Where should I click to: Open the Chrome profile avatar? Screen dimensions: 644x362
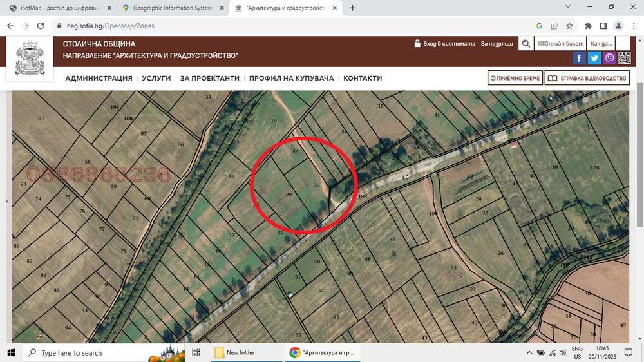click(x=618, y=26)
